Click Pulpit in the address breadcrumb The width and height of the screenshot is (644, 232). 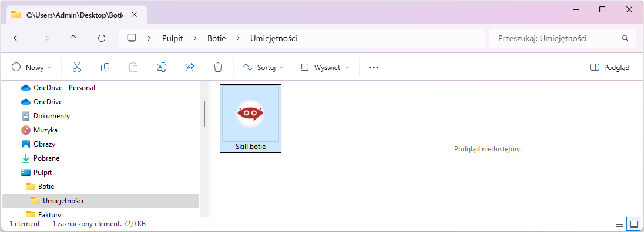point(173,38)
